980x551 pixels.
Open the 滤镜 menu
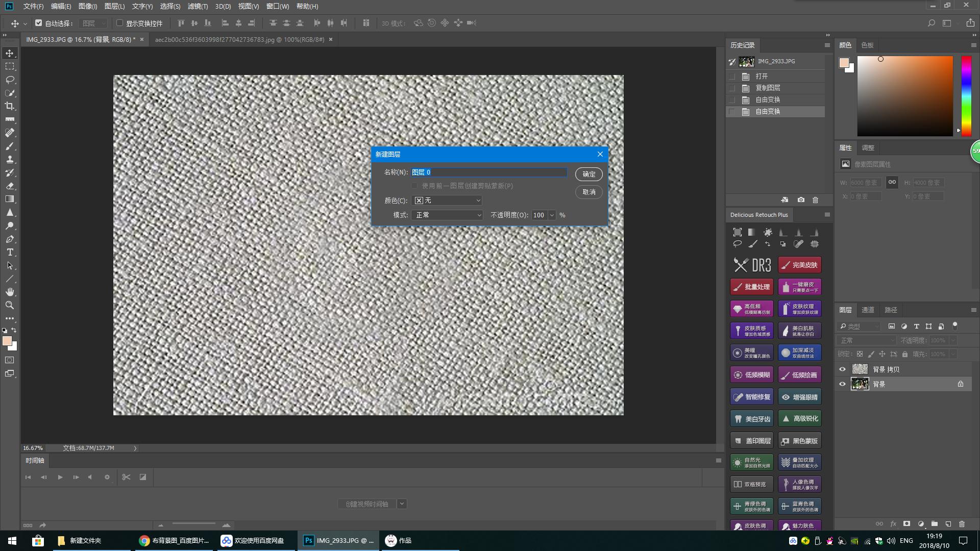click(x=198, y=6)
